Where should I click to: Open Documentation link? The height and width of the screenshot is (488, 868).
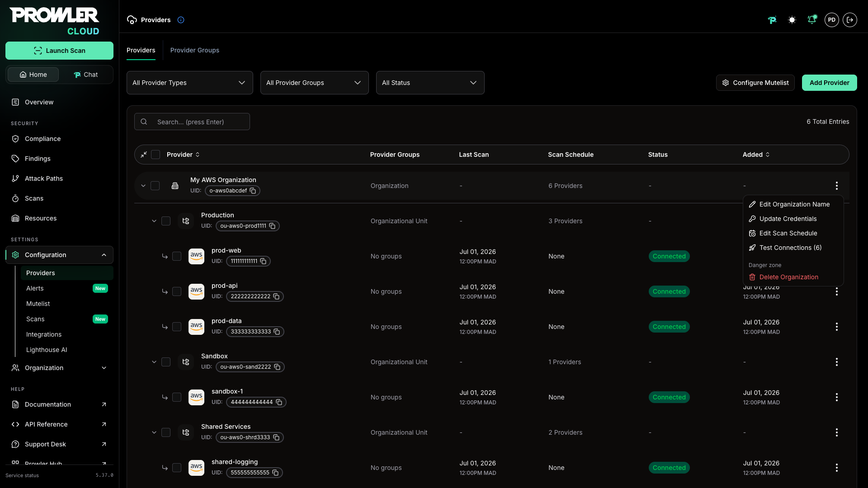(59, 404)
